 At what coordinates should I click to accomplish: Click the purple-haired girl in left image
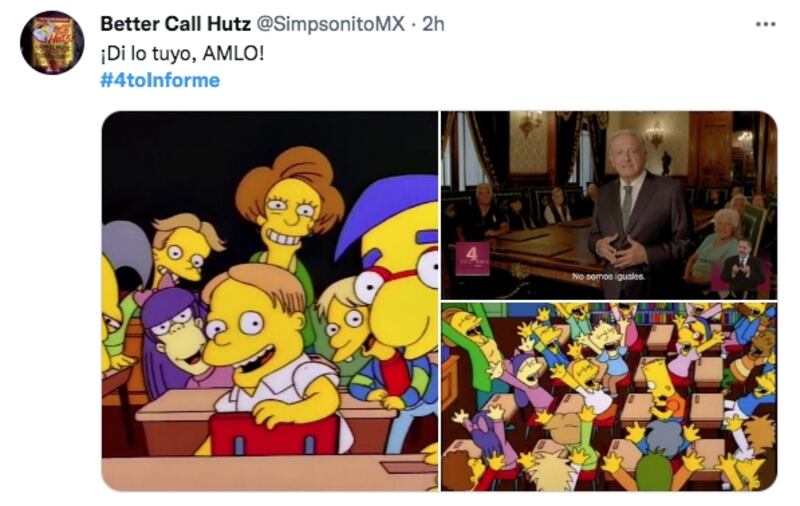tap(176, 337)
